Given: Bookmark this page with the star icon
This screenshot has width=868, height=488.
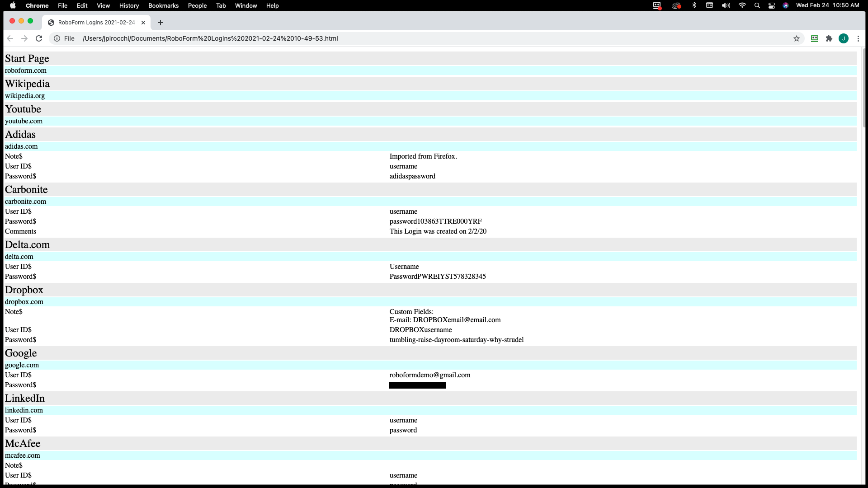Looking at the screenshot, I should 797,38.
